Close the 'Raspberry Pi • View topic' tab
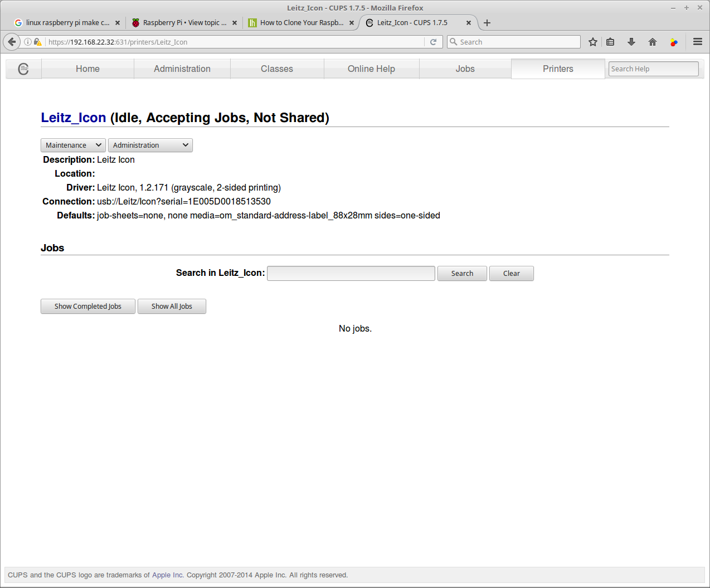The height and width of the screenshot is (588, 710). (x=235, y=23)
